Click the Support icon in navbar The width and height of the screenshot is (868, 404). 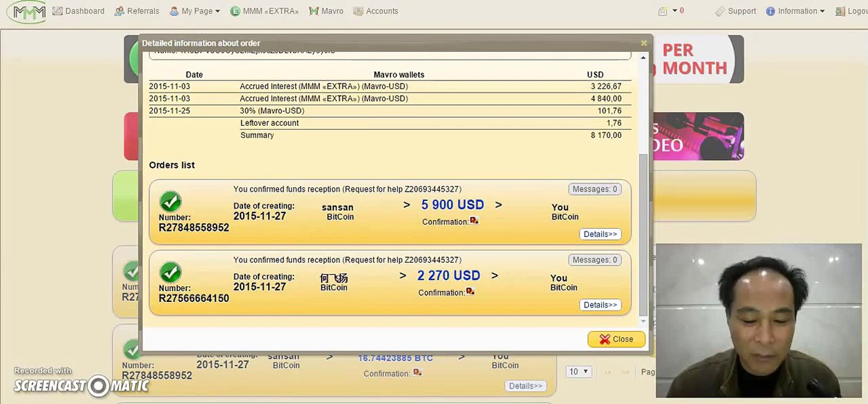pos(720,11)
